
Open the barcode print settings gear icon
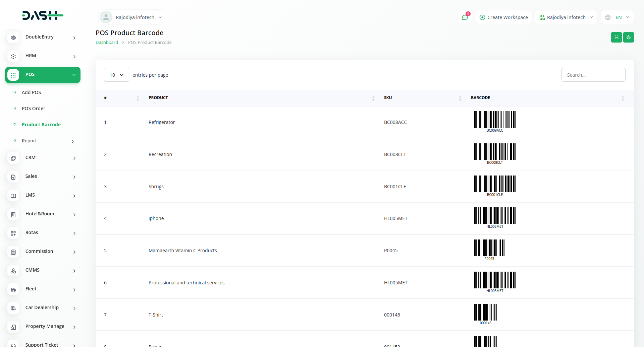tap(629, 37)
